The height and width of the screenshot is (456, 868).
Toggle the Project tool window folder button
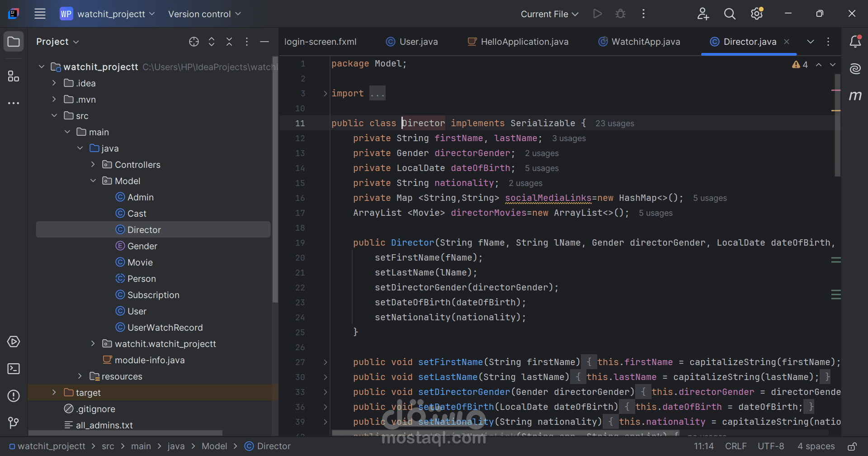click(x=14, y=42)
